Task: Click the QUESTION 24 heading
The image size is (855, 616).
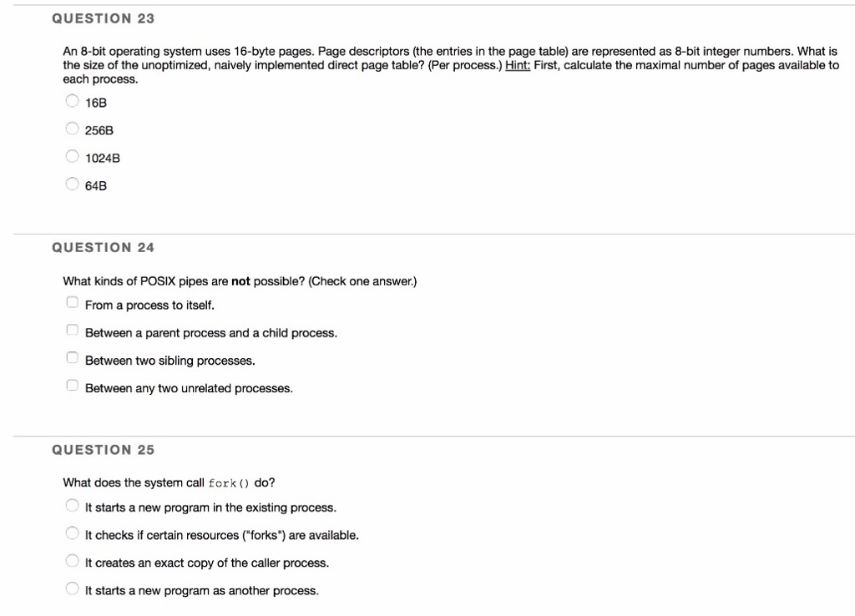Action: point(104,247)
